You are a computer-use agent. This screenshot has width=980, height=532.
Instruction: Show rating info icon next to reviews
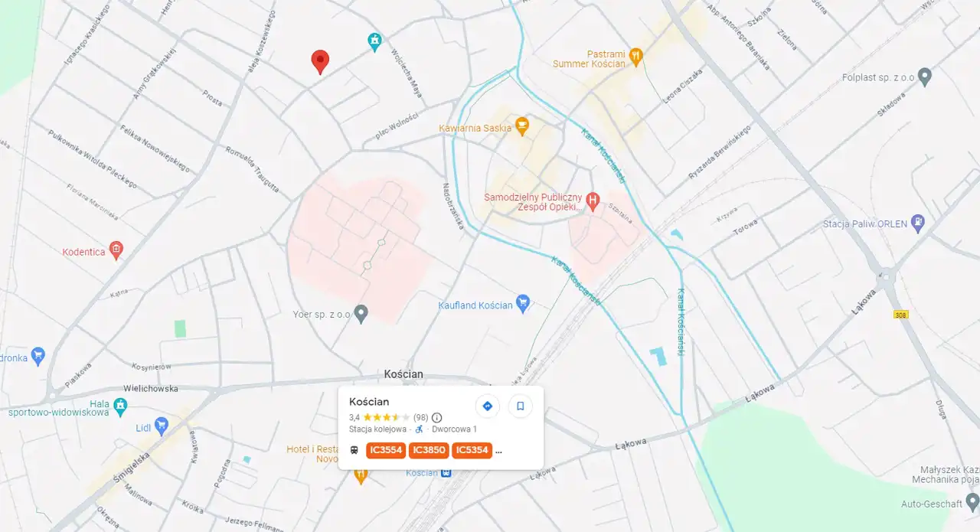pos(437,417)
